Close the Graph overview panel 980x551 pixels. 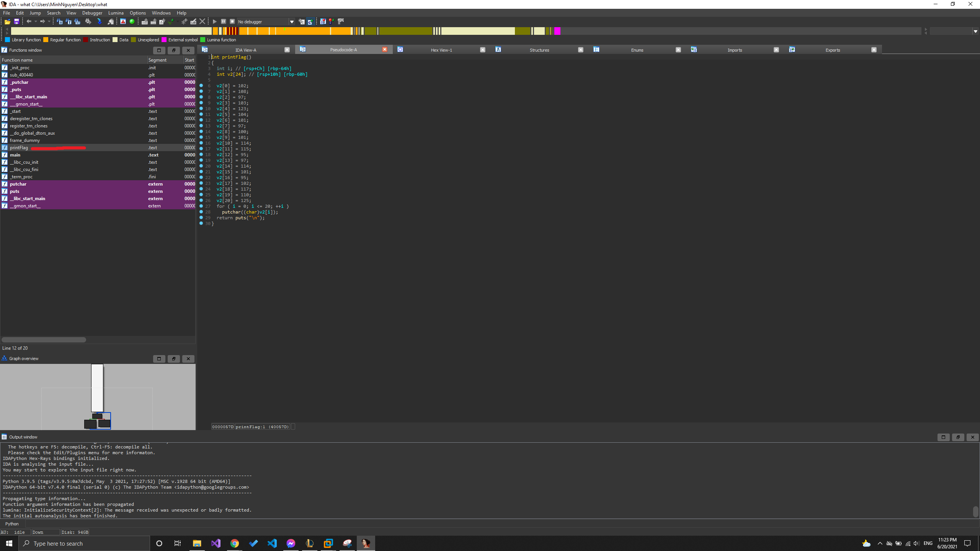[x=188, y=359]
